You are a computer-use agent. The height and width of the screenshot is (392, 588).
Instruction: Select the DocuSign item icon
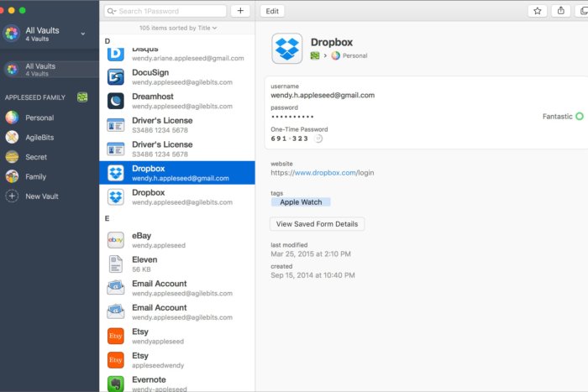(116, 77)
